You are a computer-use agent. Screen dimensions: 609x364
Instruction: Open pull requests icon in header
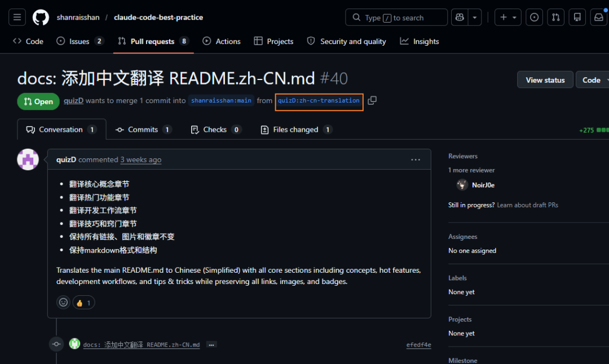point(555,17)
